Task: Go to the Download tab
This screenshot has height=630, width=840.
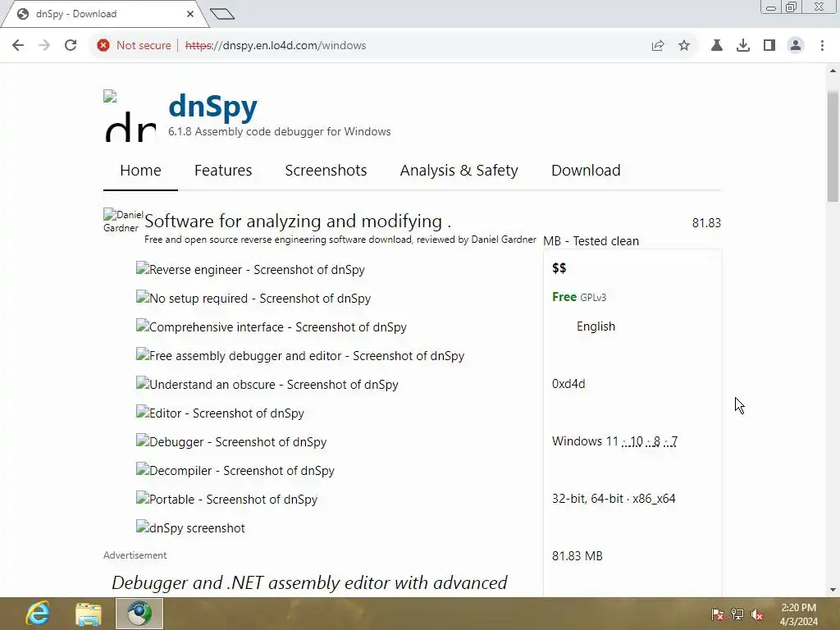Action: (586, 171)
